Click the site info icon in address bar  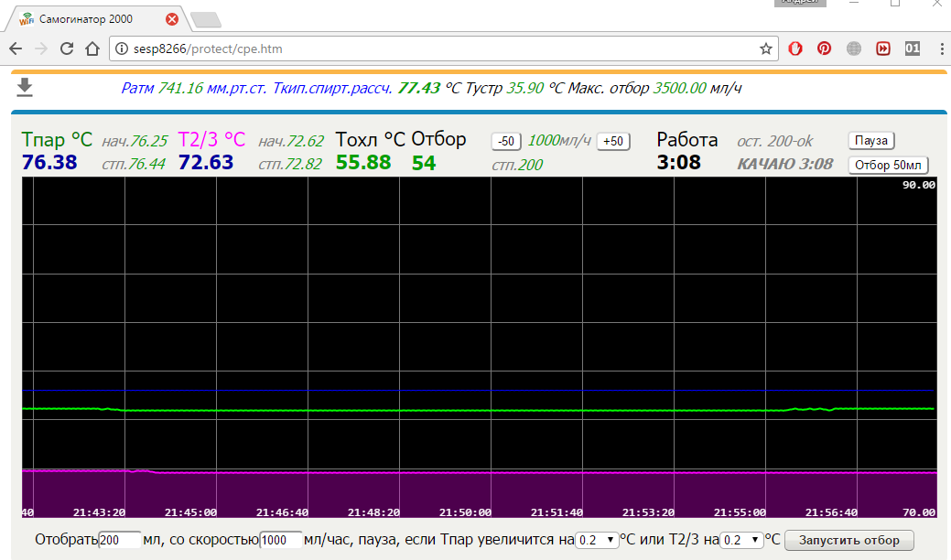122,49
